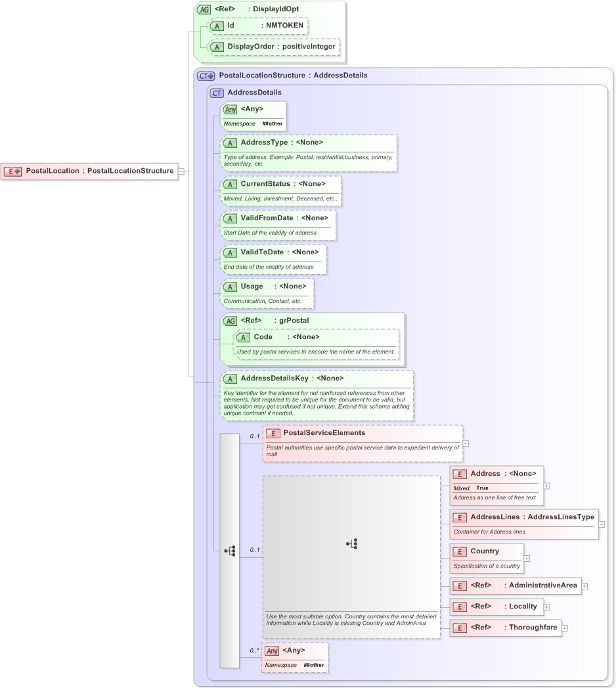This screenshot has height=688, width=616.
Task: Expand the Thoroughfare reference
Action: (565, 628)
